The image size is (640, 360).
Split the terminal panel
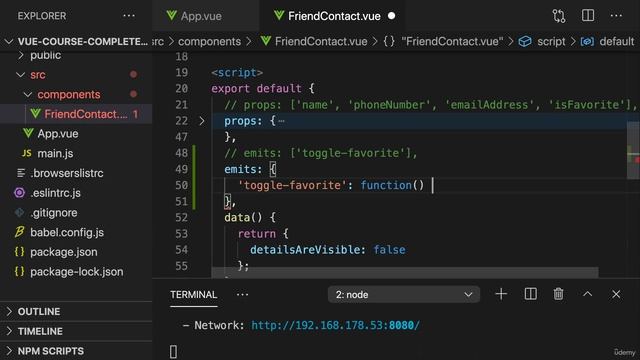pyautogui.click(x=530, y=294)
